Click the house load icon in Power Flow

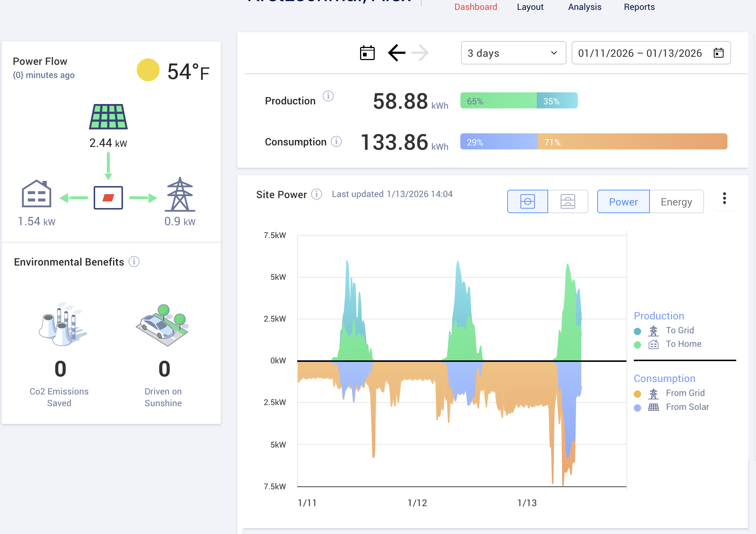tap(36, 194)
